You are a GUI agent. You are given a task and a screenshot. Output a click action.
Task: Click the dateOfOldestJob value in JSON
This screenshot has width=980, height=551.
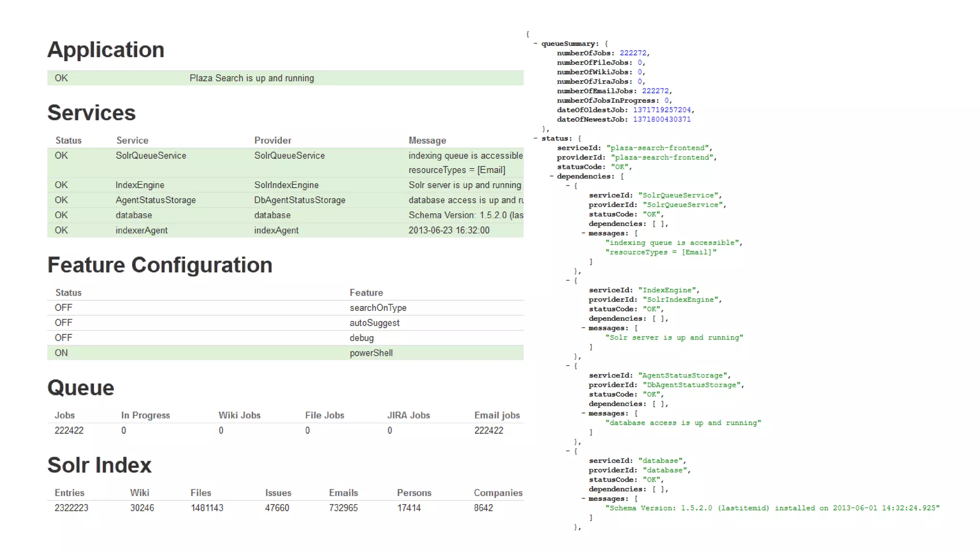coord(662,110)
